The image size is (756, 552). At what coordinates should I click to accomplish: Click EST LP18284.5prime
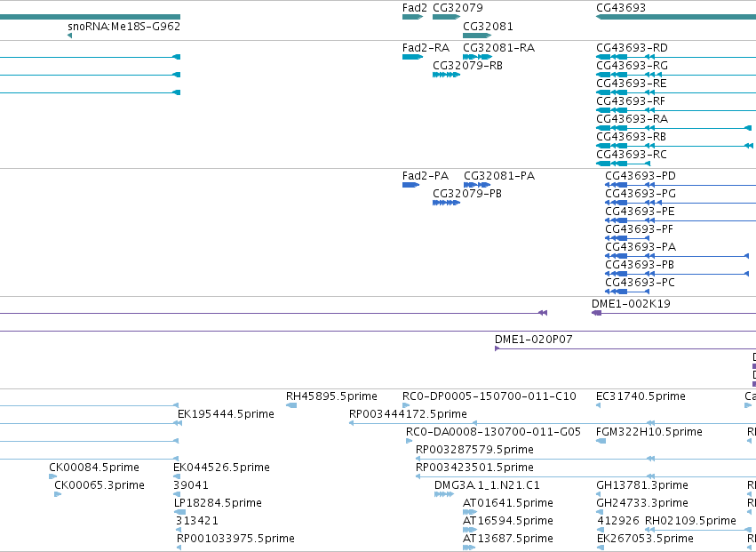click(x=218, y=503)
